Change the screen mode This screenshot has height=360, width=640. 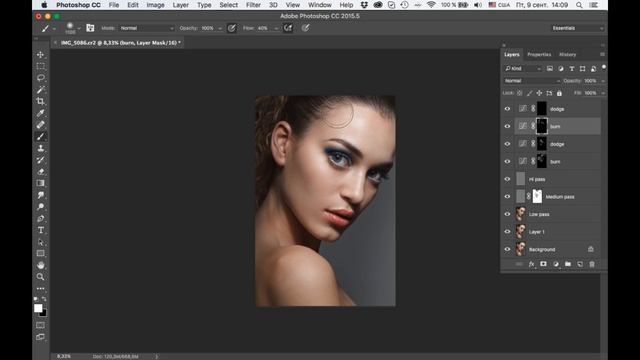tap(40, 337)
